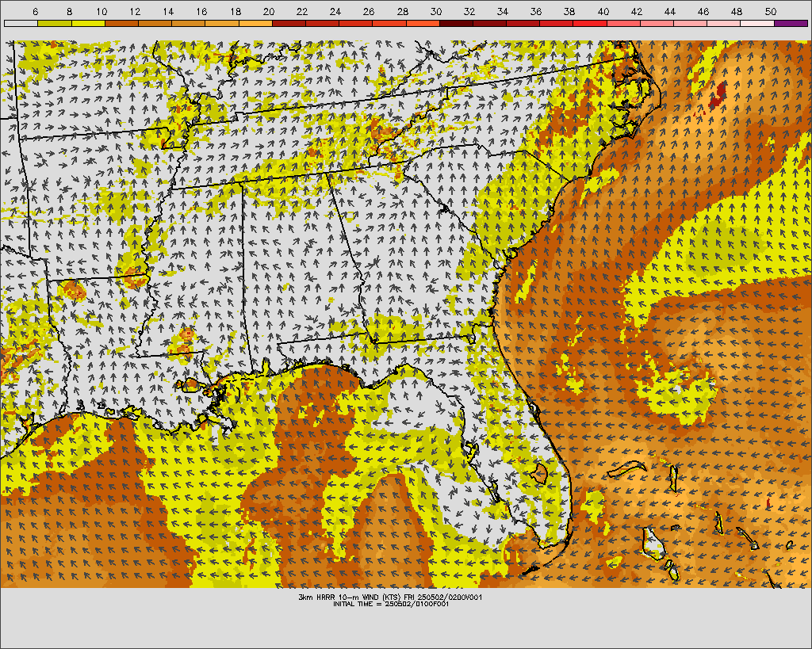The image size is (812, 649).
Task: Click the olive legend swatch between 6 and 8
Action: (x=55, y=23)
